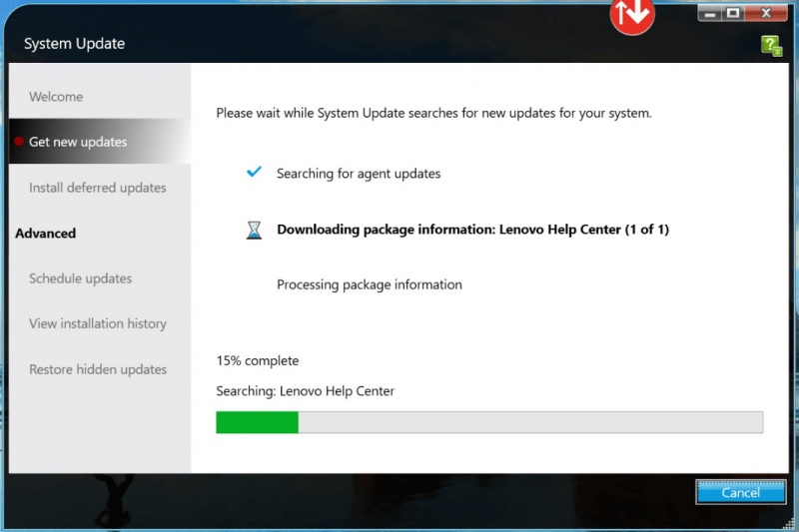Open the help icon in title bar
The height and width of the screenshot is (532, 799).
771,46
